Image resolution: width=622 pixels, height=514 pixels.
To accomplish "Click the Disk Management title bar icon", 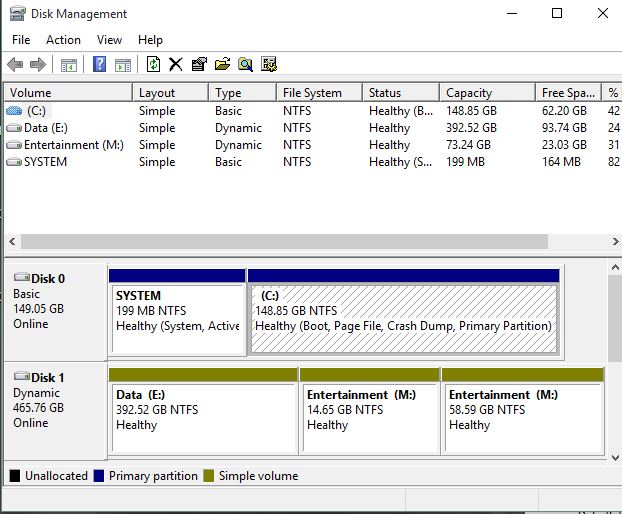I will tap(18, 13).
